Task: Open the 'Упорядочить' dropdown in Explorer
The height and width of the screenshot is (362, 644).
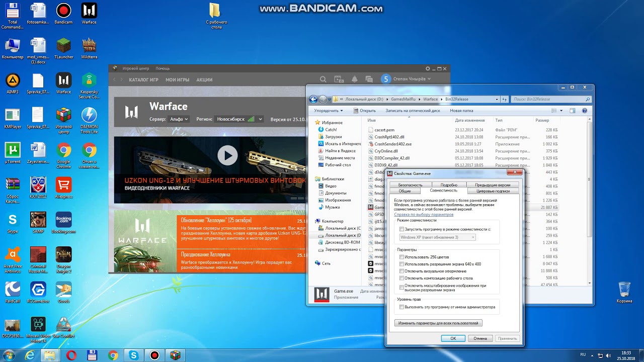Action: (329, 111)
